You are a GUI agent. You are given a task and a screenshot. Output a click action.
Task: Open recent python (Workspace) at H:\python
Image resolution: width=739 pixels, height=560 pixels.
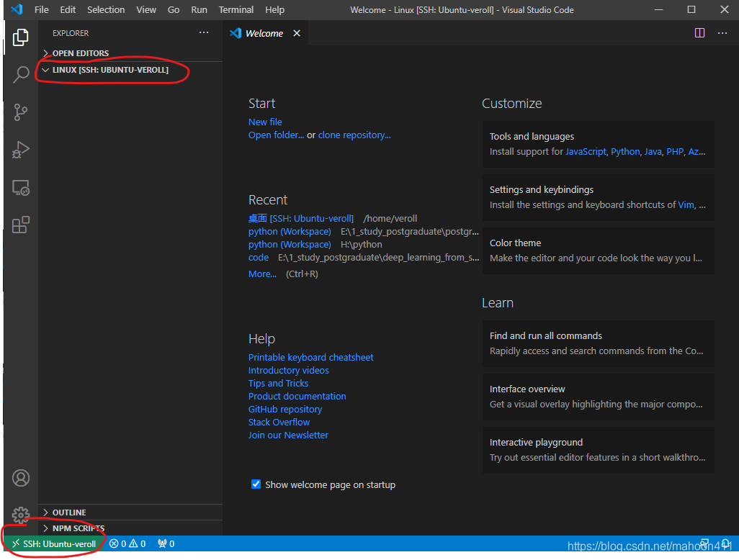tap(290, 245)
